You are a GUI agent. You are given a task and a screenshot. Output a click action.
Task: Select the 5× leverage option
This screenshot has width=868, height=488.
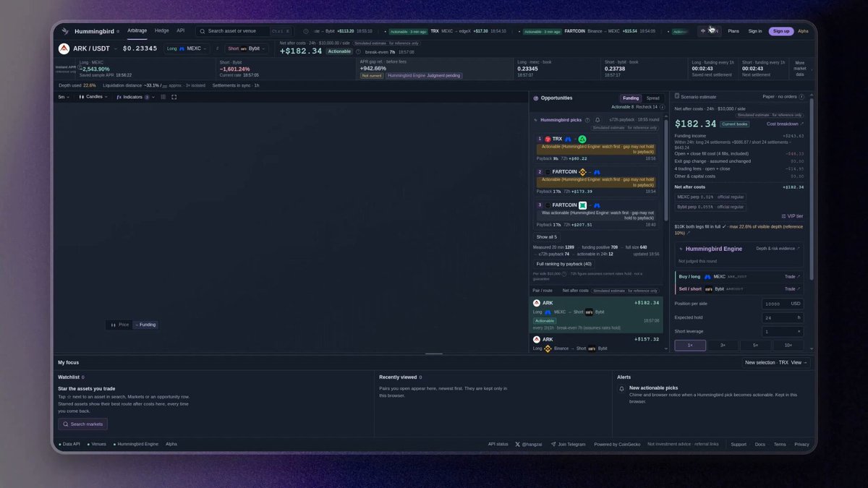755,346
